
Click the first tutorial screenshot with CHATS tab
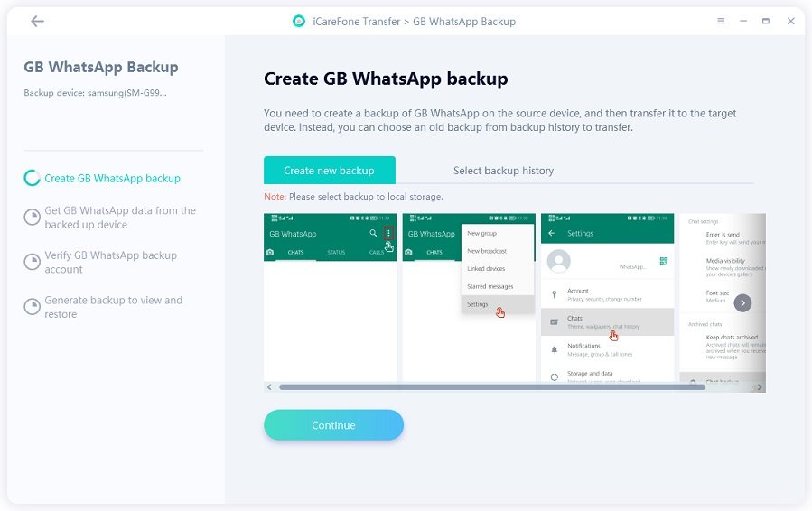pyautogui.click(x=331, y=297)
